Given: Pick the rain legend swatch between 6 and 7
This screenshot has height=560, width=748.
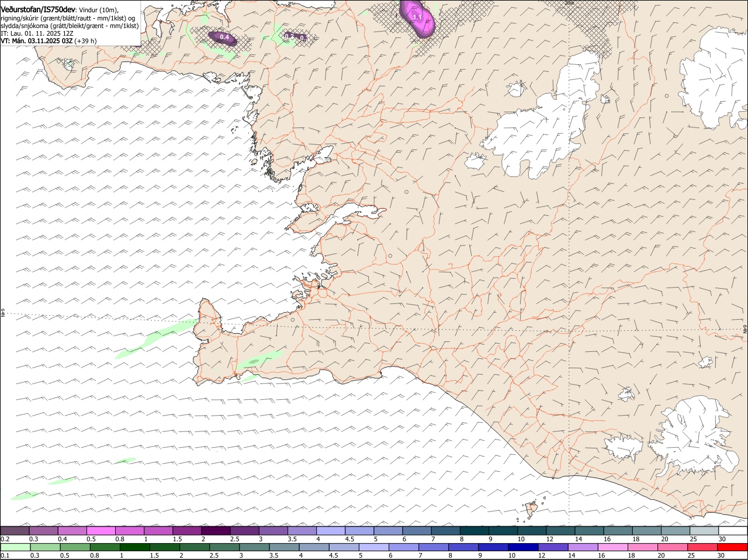Looking at the screenshot, I should point(404,547).
